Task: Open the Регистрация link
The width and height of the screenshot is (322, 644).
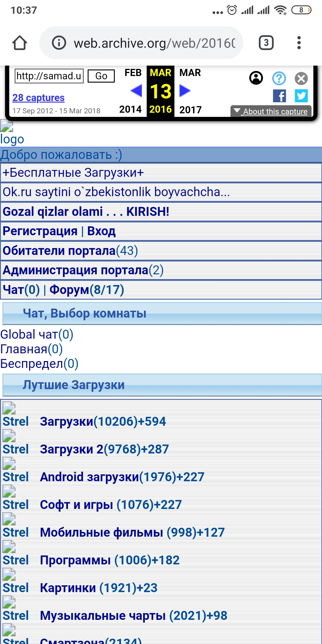Action: (40, 231)
